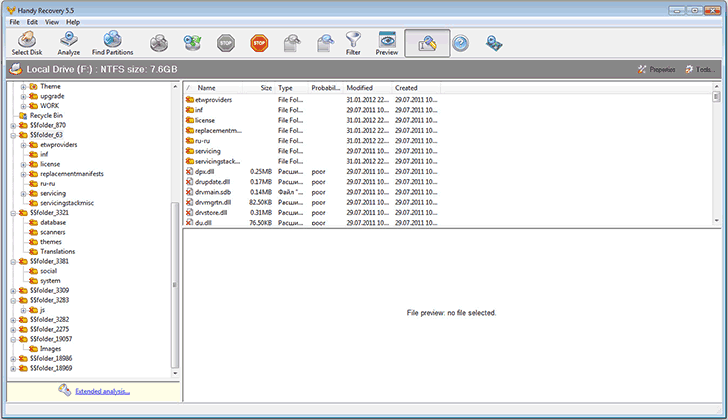728x420 pixels.
Task: Select the upgrade folder in the tree
Action: tap(52, 96)
